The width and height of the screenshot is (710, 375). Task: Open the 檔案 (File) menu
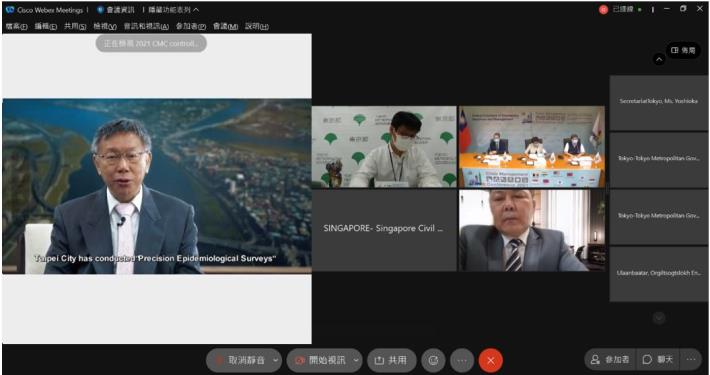point(16,26)
